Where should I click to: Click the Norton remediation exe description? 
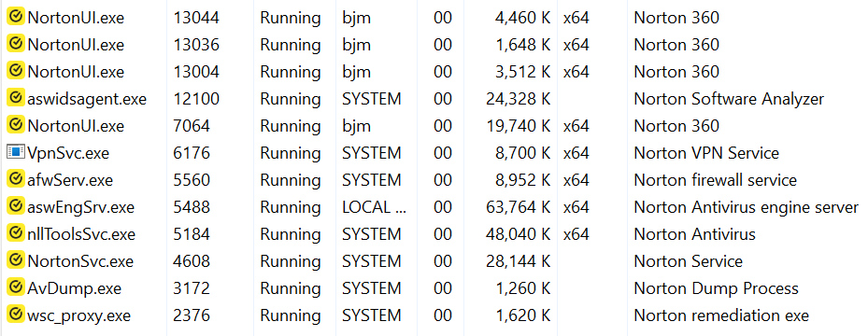point(721,315)
